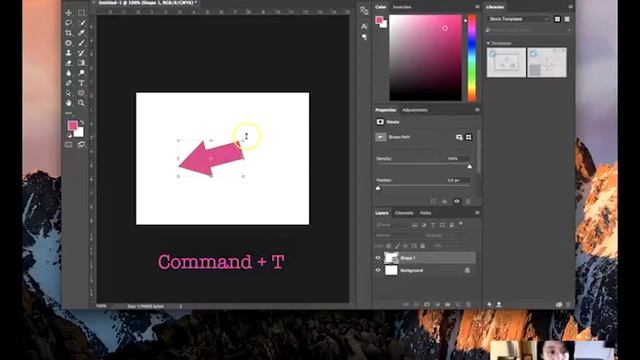The image size is (640, 360).
Task: Switch to the Adjustments tab
Action: (x=414, y=110)
